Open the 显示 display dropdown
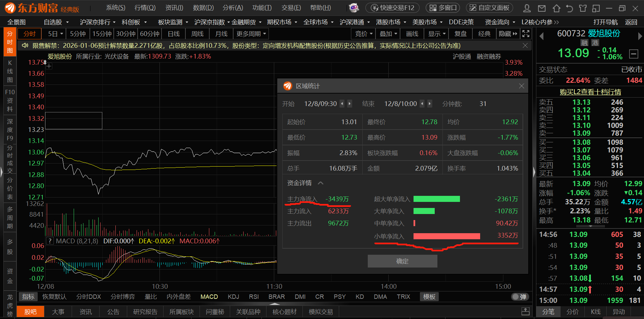 click(x=437, y=34)
